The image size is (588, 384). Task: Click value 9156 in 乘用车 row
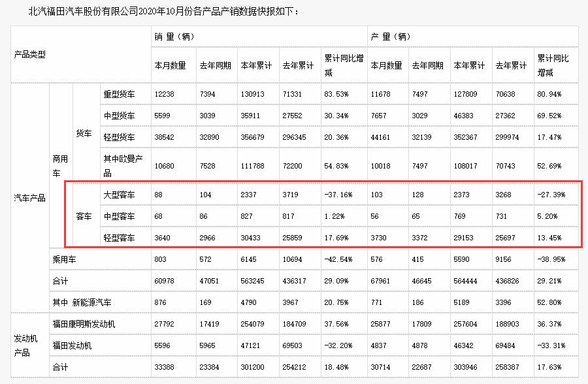tap(503, 259)
